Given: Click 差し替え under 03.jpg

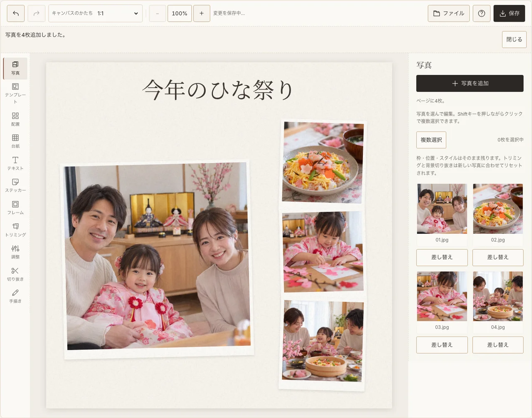Looking at the screenshot, I should [x=442, y=345].
